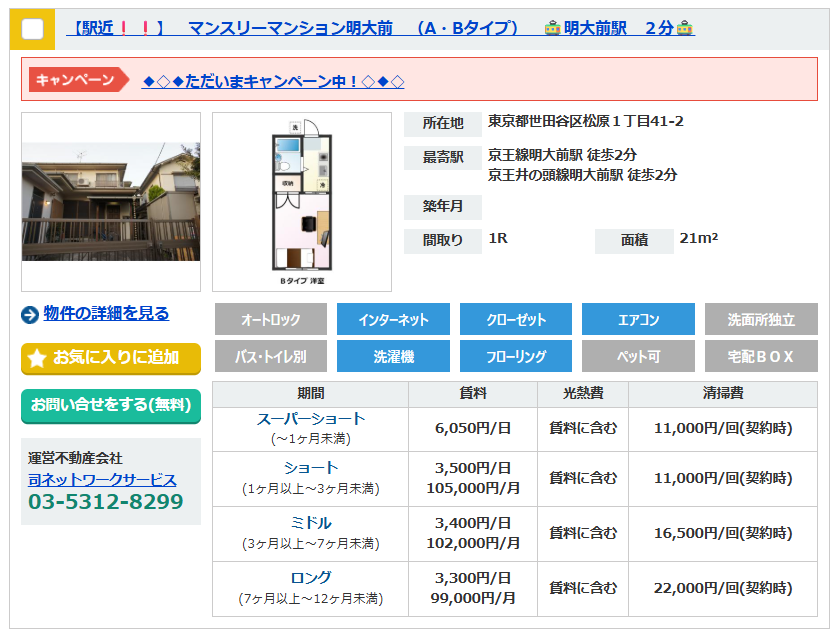Screen dimensions: 837x637
Task: Click the star icon on お気に入りに追加
Action: 37,358
